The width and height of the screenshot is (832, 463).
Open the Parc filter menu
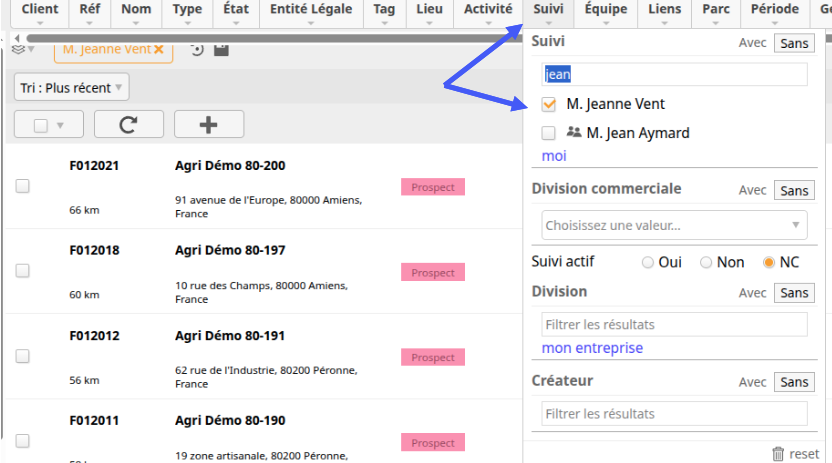point(716,13)
